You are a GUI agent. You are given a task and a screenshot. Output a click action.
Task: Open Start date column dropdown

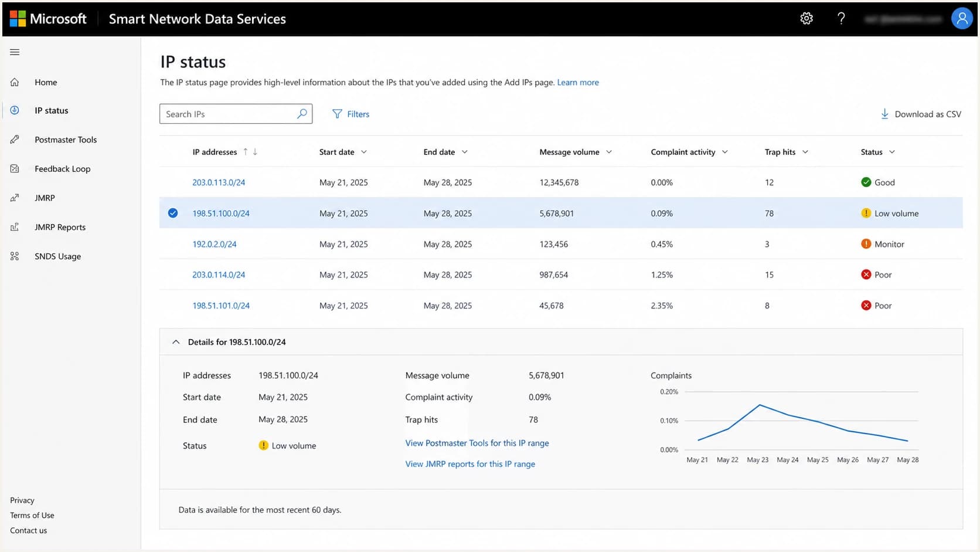[x=364, y=152]
